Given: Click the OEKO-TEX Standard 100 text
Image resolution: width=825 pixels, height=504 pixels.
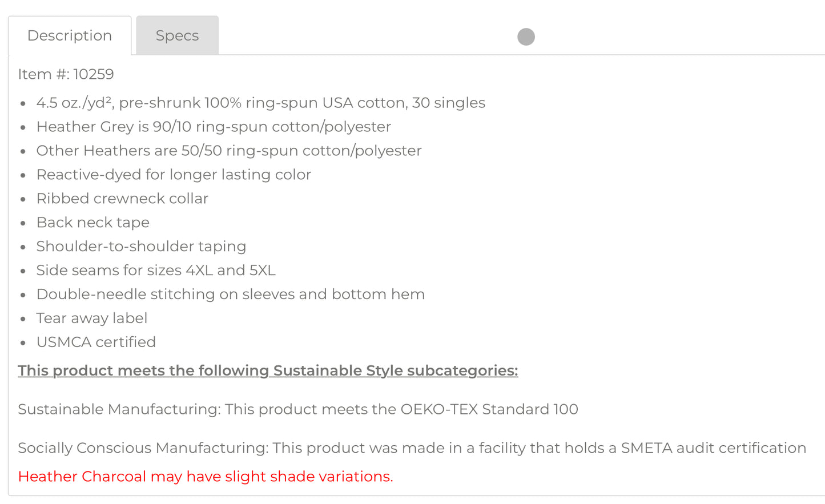Looking at the screenshot, I should coord(489,409).
